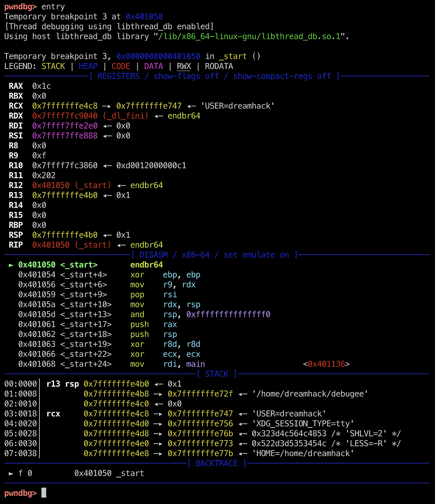This screenshot has width=435, height=504.
Task: Click the R11 value 0x202
Action: point(44,175)
